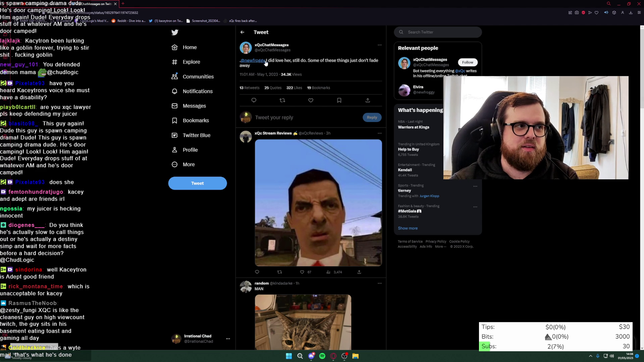Click the @xQc link in bio
This screenshot has height=362, width=644.
[x=460, y=71]
